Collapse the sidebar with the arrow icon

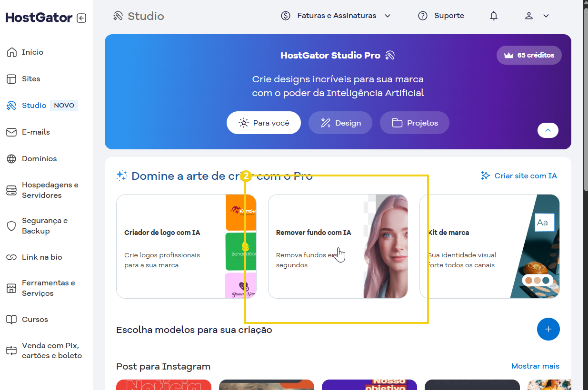81,18
